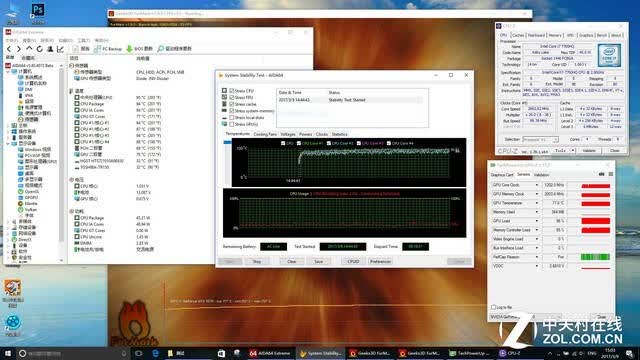Uncheck the Stress CPU checkbox
Screen dimensions: 640x360
[x=232, y=91]
